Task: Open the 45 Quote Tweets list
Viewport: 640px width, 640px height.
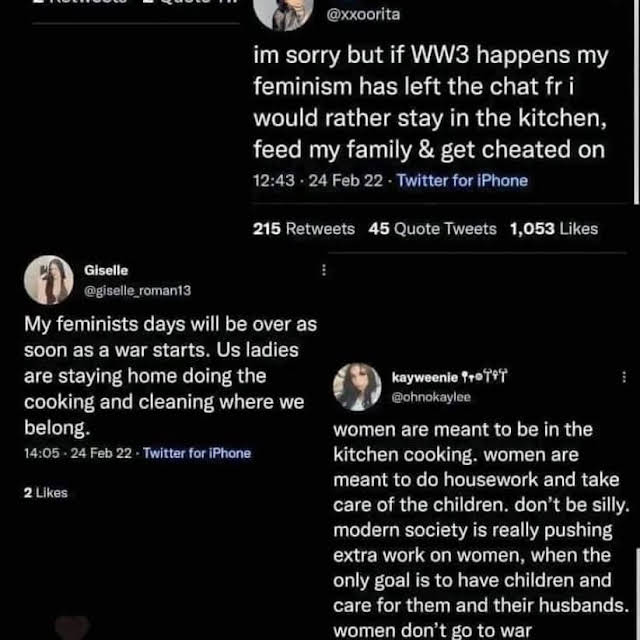Action: (x=432, y=229)
